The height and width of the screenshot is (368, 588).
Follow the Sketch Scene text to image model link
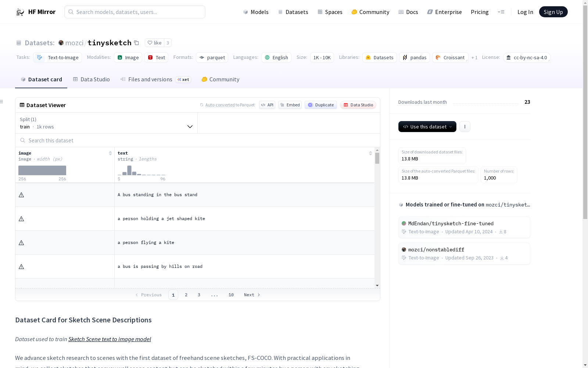pos(110,339)
